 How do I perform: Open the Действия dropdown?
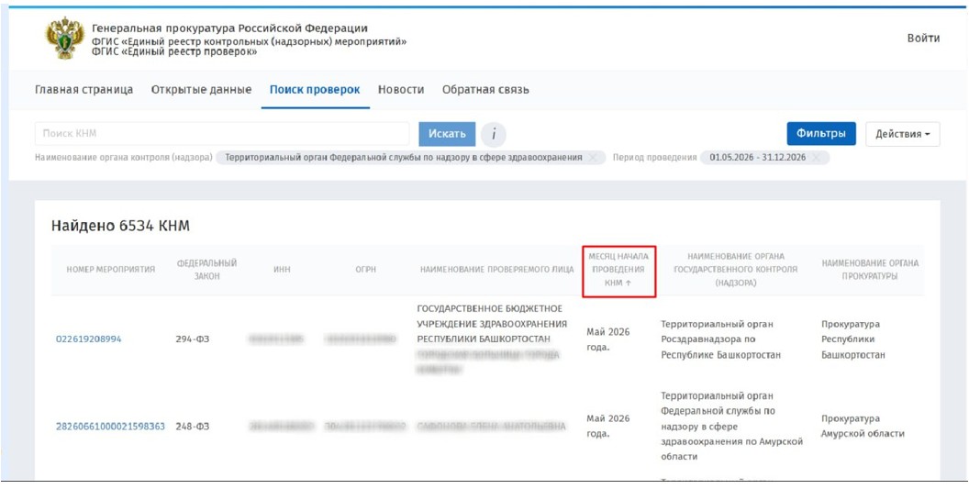[x=903, y=134]
